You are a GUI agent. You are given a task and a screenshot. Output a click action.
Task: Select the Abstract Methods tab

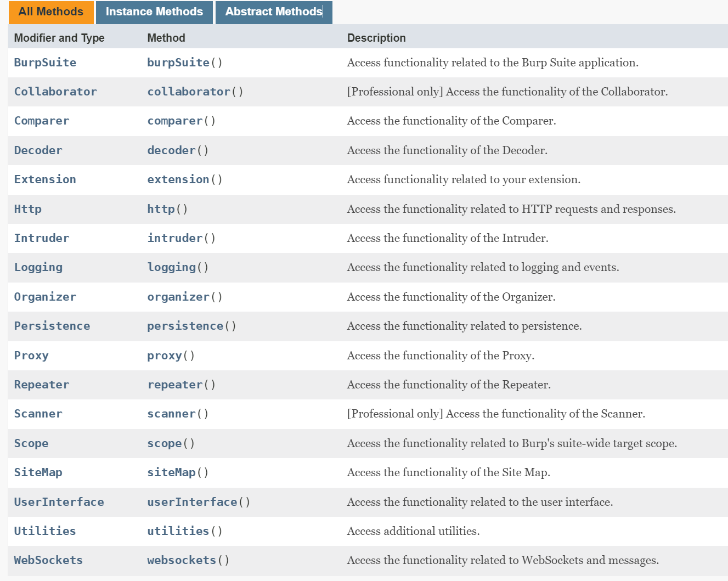[274, 12]
